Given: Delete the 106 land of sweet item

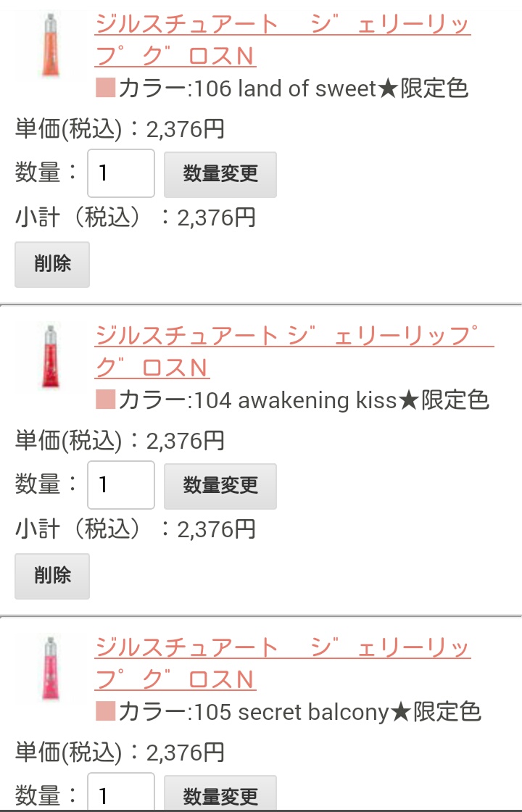Looking at the screenshot, I should [x=51, y=264].
